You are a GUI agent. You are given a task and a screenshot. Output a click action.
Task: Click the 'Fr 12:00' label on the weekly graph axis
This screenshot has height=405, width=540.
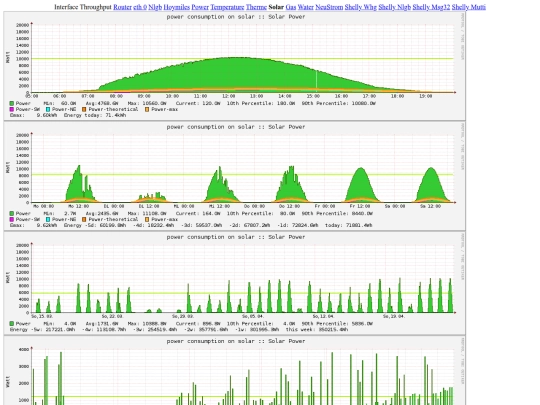point(360,206)
